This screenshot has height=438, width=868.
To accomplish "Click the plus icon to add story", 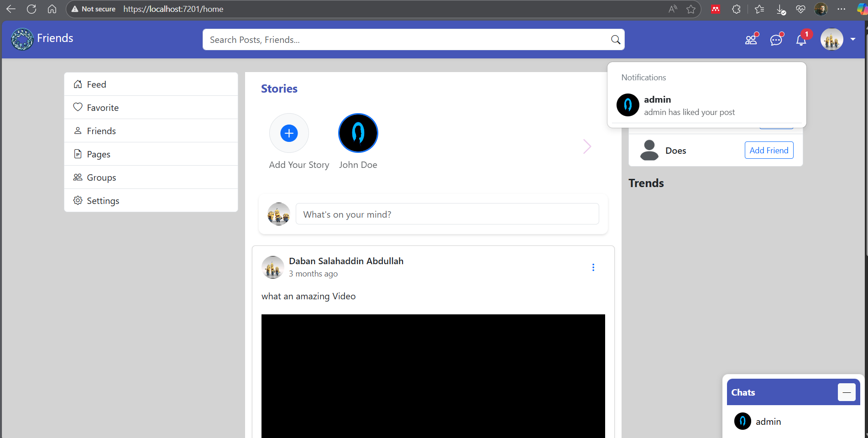I will pyautogui.click(x=289, y=133).
